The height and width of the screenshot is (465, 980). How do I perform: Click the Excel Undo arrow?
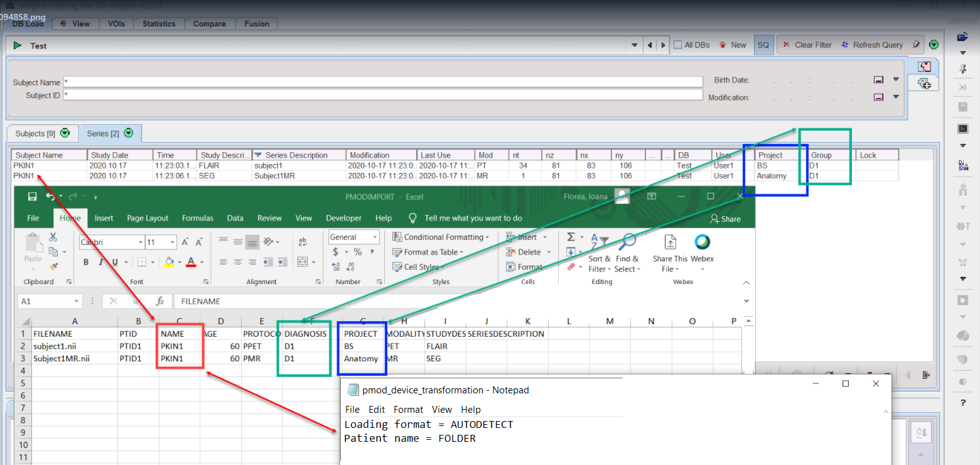[49, 197]
